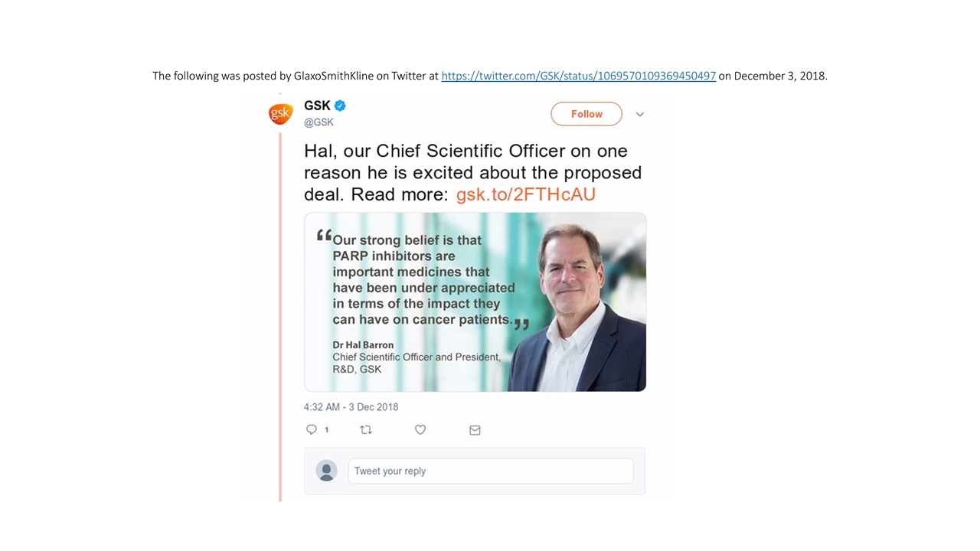Open the gsk.to/2FTHcAU link

point(525,194)
